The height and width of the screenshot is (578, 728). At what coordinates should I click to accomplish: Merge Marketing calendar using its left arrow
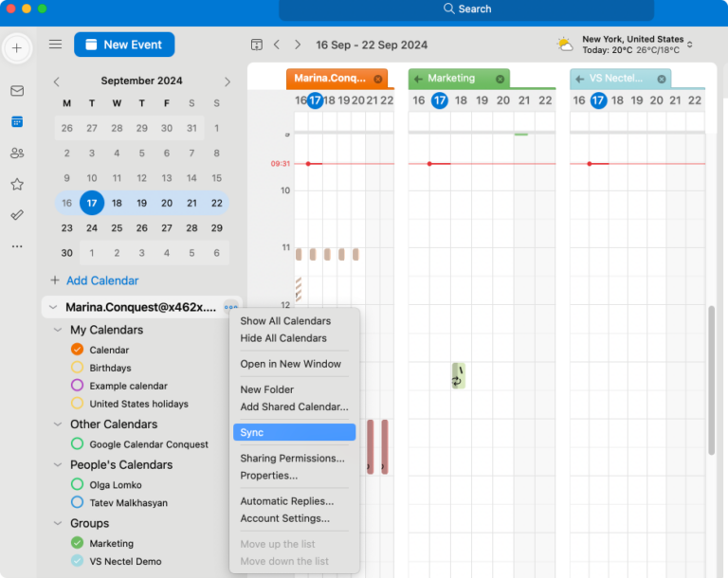pos(418,79)
